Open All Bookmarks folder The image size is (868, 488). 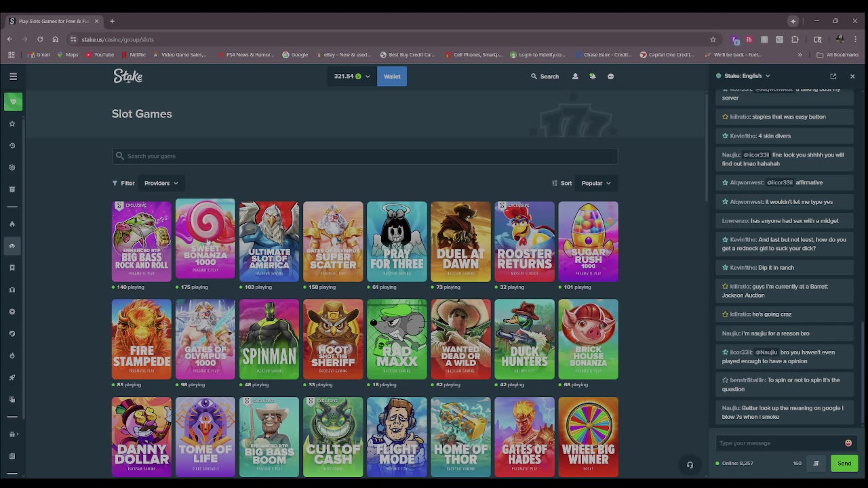point(837,55)
